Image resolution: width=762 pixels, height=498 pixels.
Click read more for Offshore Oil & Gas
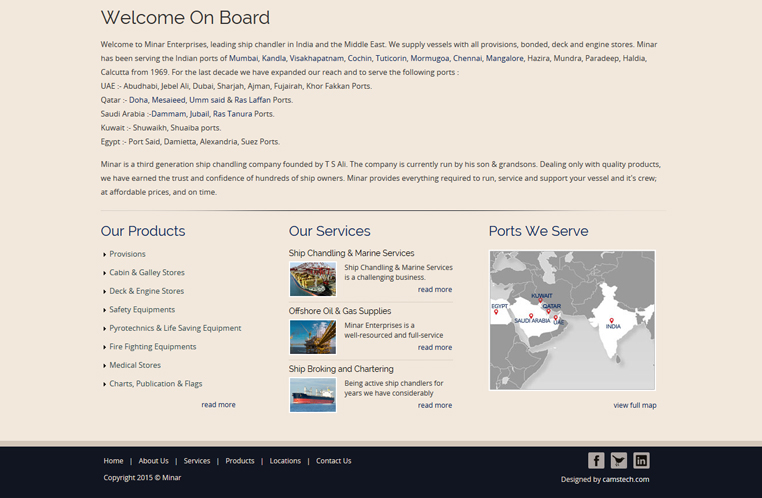click(x=435, y=347)
